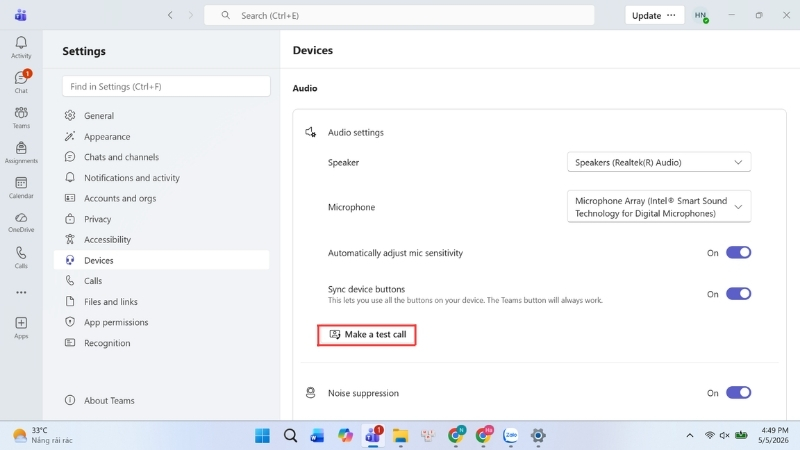Open the Microphone device dropdown
The height and width of the screenshot is (450, 800).
(659, 207)
